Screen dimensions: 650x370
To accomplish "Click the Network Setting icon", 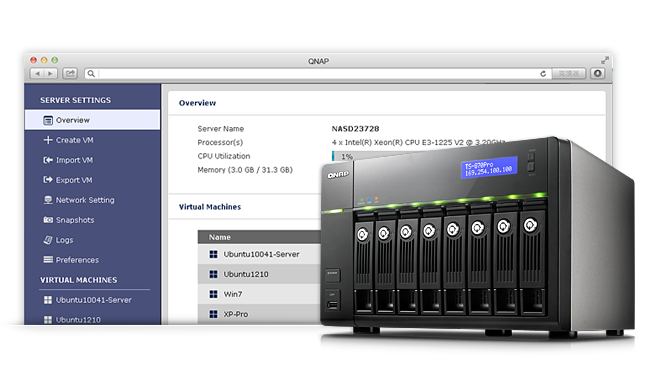I will [x=48, y=200].
